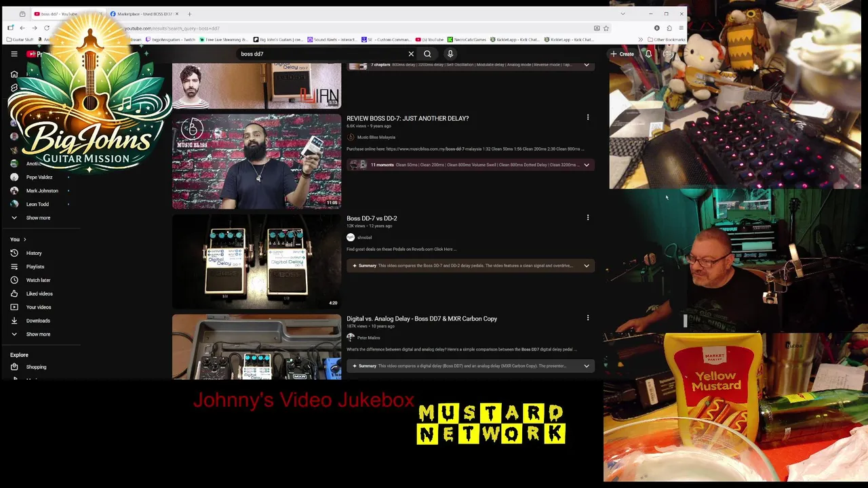Click the magnifier search button
Screen dimensions: 868x488
(x=427, y=54)
